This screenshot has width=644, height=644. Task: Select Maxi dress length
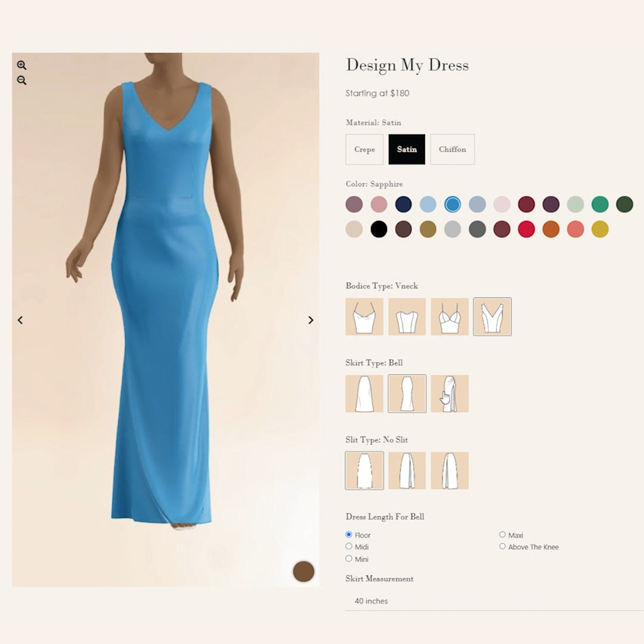click(502, 534)
